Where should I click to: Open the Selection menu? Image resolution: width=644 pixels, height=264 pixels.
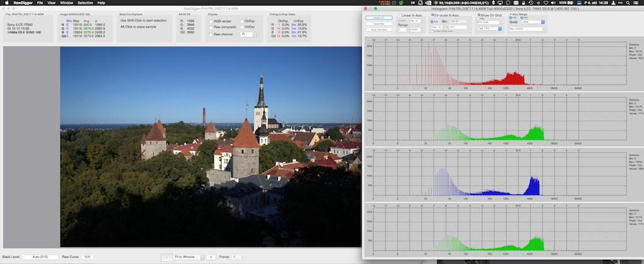point(86,3)
